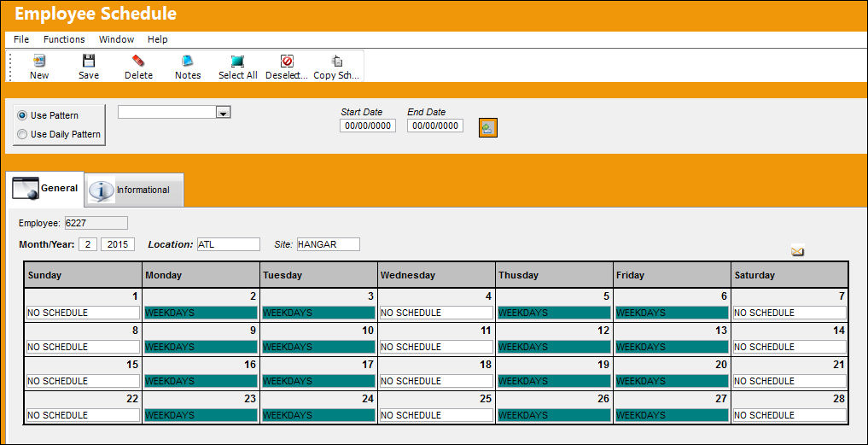Open the Window menu
The height and width of the screenshot is (445, 868).
(x=116, y=39)
